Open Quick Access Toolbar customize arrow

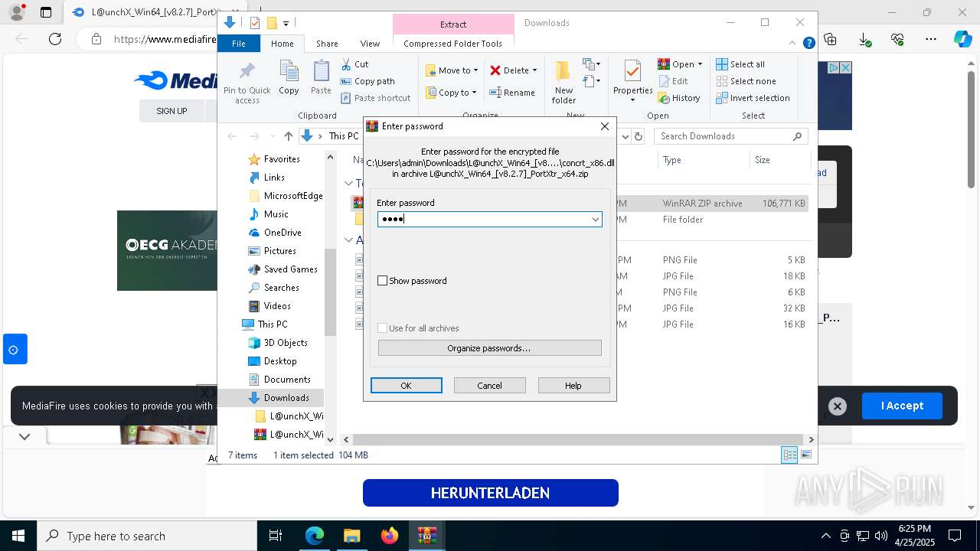286,24
